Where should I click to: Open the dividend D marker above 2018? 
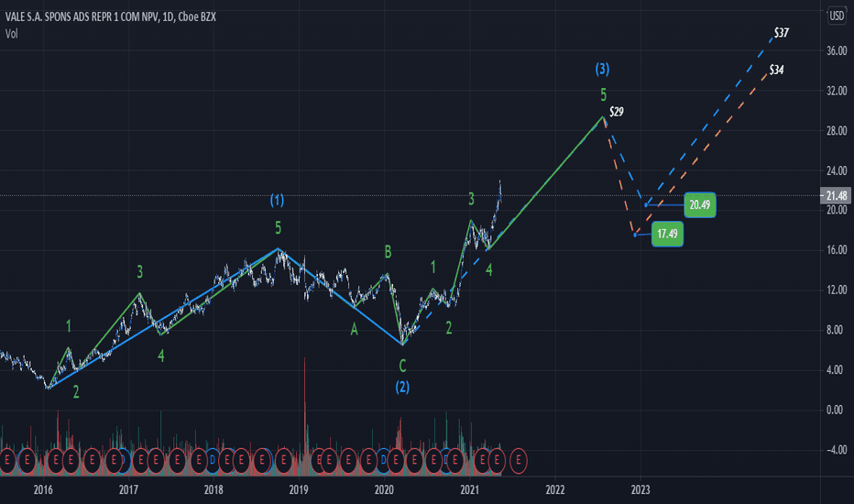tap(213, 460)
